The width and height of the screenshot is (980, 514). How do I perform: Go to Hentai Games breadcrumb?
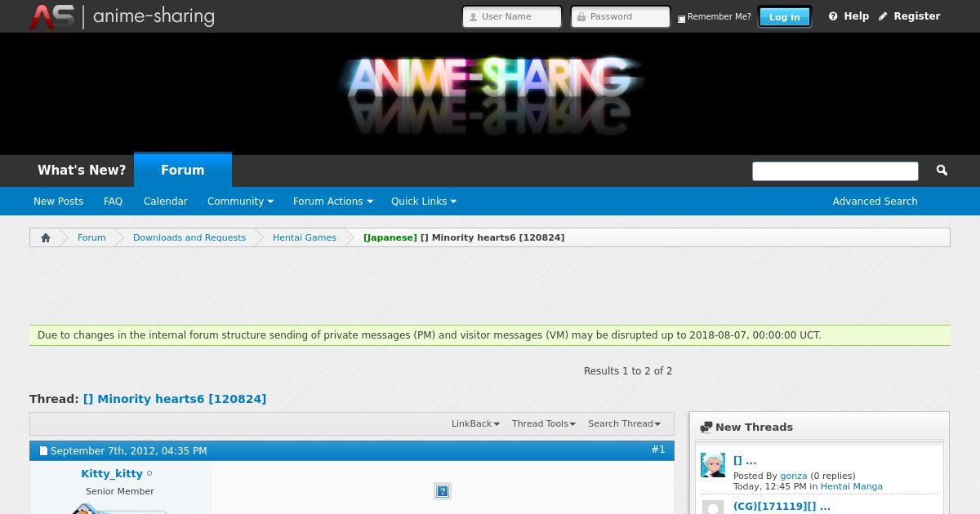[305, 237]
